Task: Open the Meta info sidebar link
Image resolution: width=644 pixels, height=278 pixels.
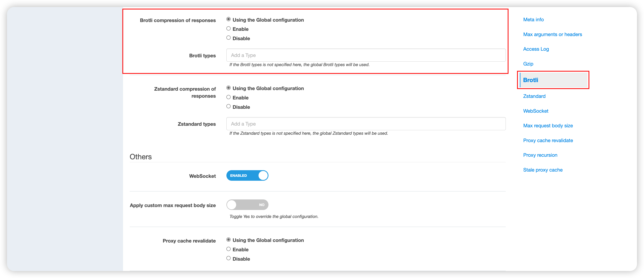Action: pyautogui.click(x=533, y=19)
